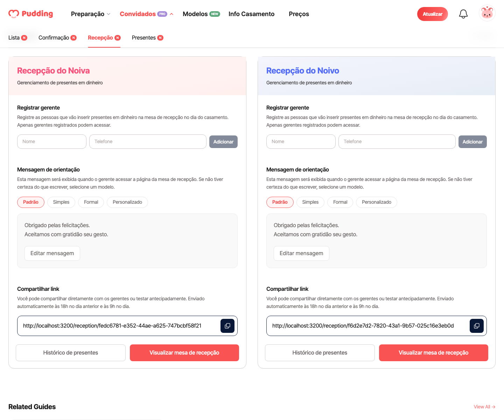This screenshot has width=504, height=420.
Task: Focus the Telefone field in Noivo card
Action: (397, 141)
